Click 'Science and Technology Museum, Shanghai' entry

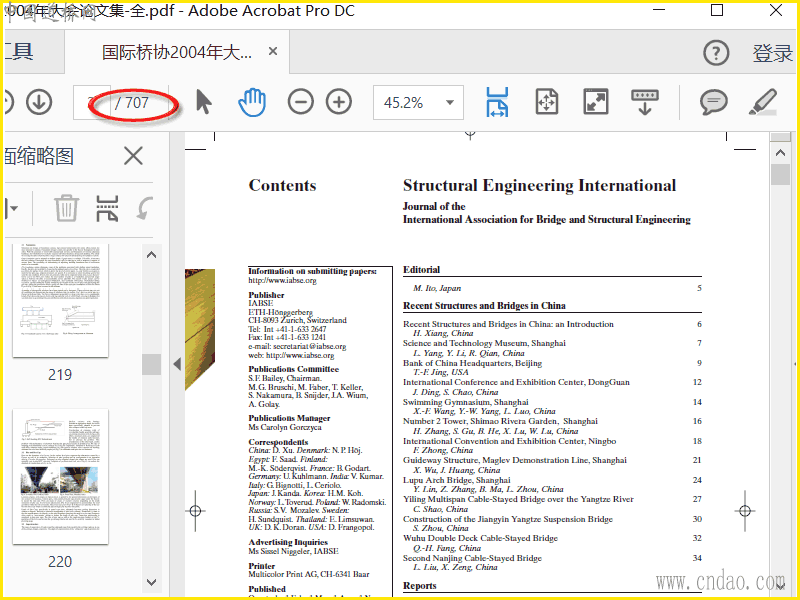pos(484,343)
